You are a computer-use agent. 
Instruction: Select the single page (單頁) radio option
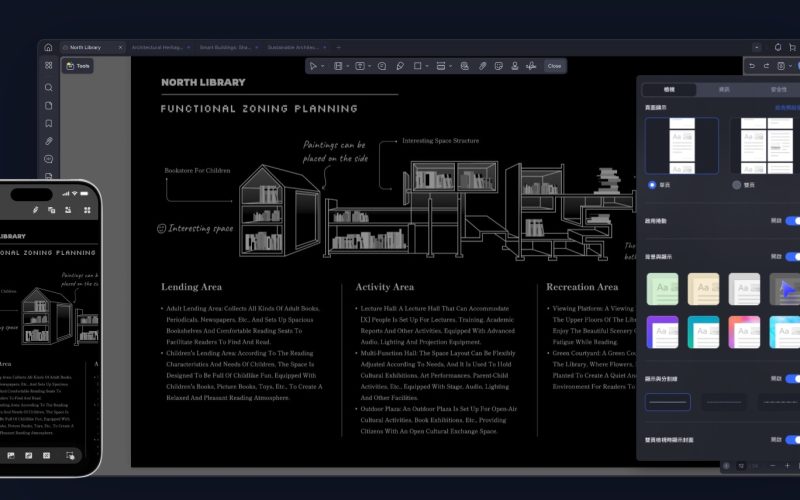pyautogui.click(x=652, y=185)
